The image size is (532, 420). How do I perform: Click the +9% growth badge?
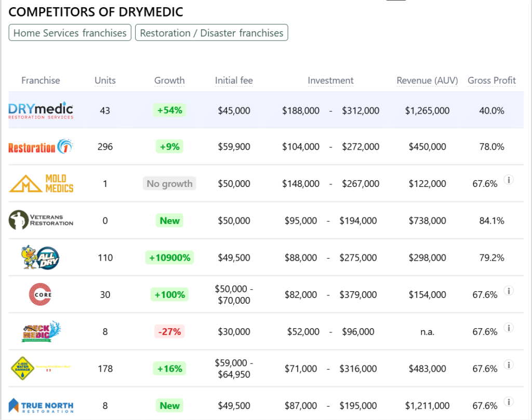(x=169, y=146)
